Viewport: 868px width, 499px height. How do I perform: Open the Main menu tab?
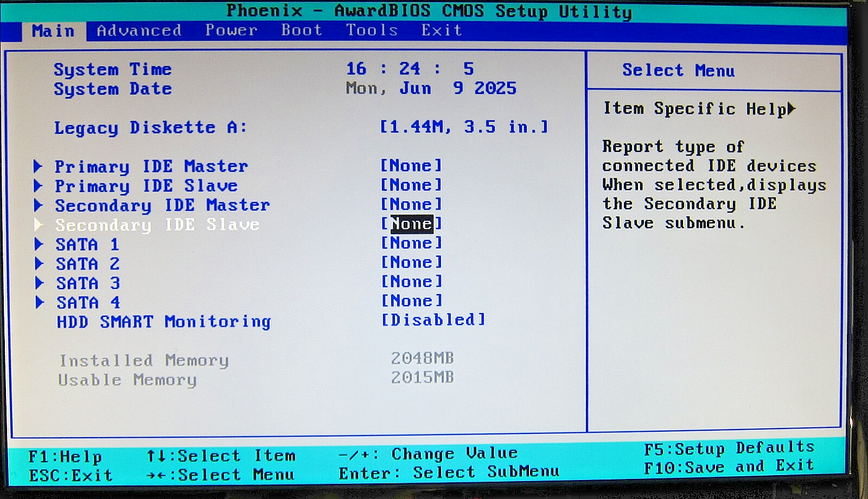53,31
